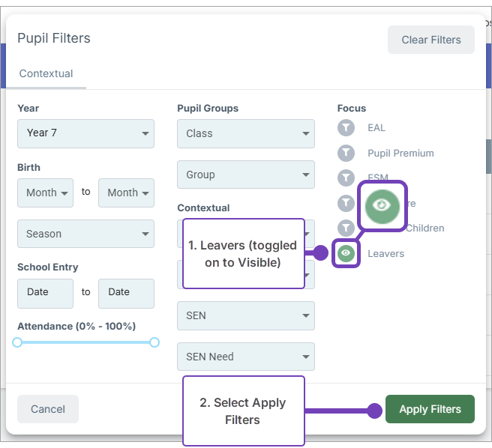Viewport: 492px width, 448px height.
Task: Open the Season dropdown
Action: 85,234
